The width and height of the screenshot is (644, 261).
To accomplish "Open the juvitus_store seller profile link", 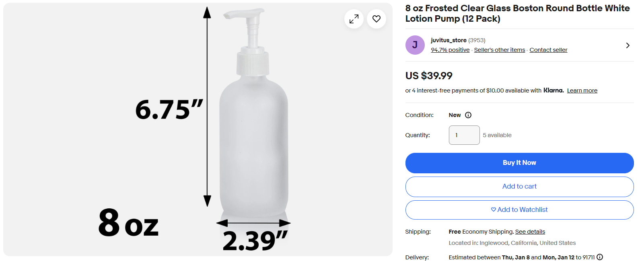I will click(x=449, y=40).
